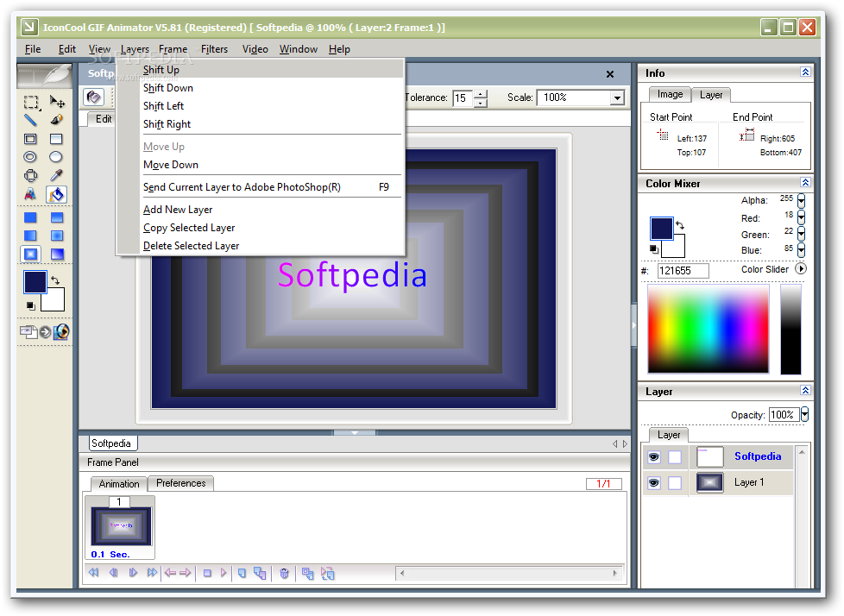This screenshot has height=616, width=844.
Task: Tick the checkbox beside the Layer 1 eye
Action: pos(675,482)
